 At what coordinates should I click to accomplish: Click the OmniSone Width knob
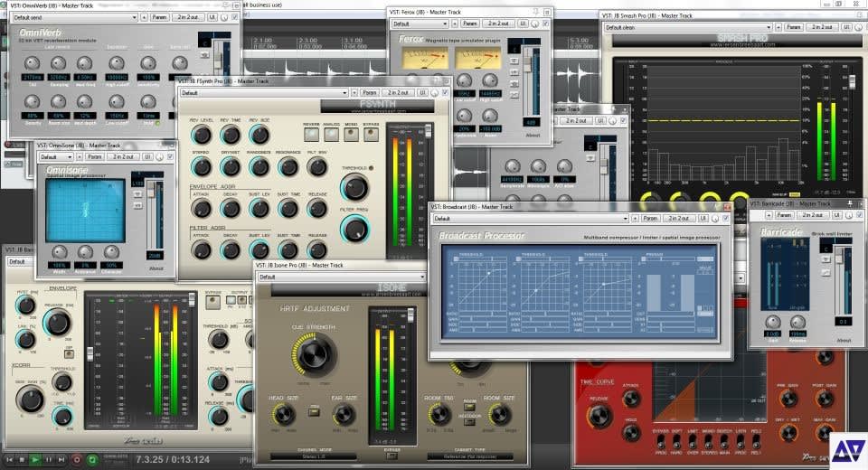(x=60, y=252)
